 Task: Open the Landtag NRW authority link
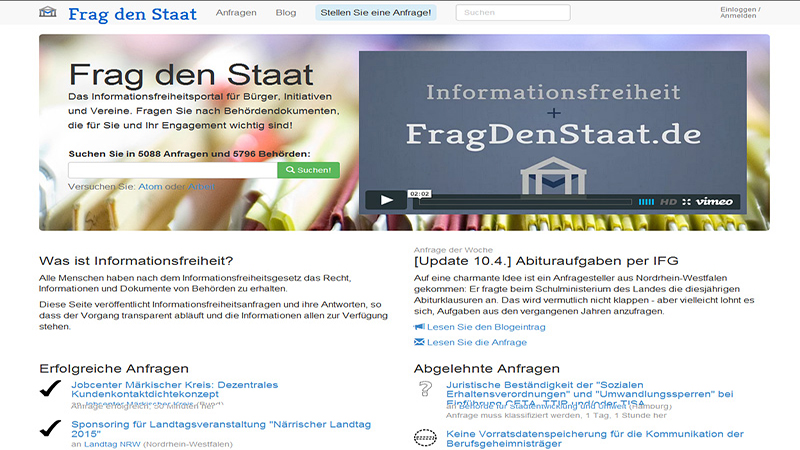pos(112,444)
